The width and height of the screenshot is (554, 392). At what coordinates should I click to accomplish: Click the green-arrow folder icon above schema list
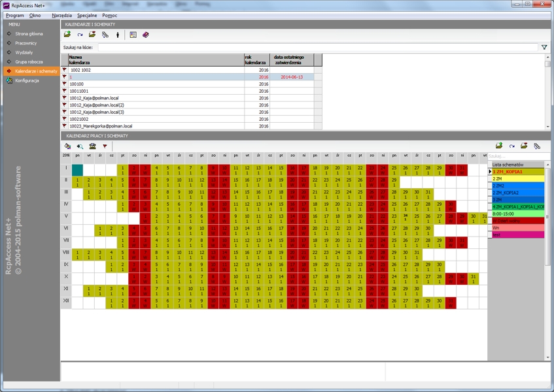coord(499,146)
